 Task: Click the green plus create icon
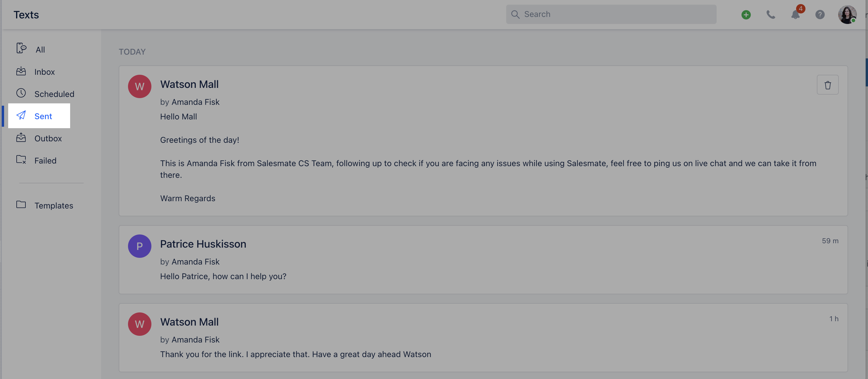click(x=746, y=15)
